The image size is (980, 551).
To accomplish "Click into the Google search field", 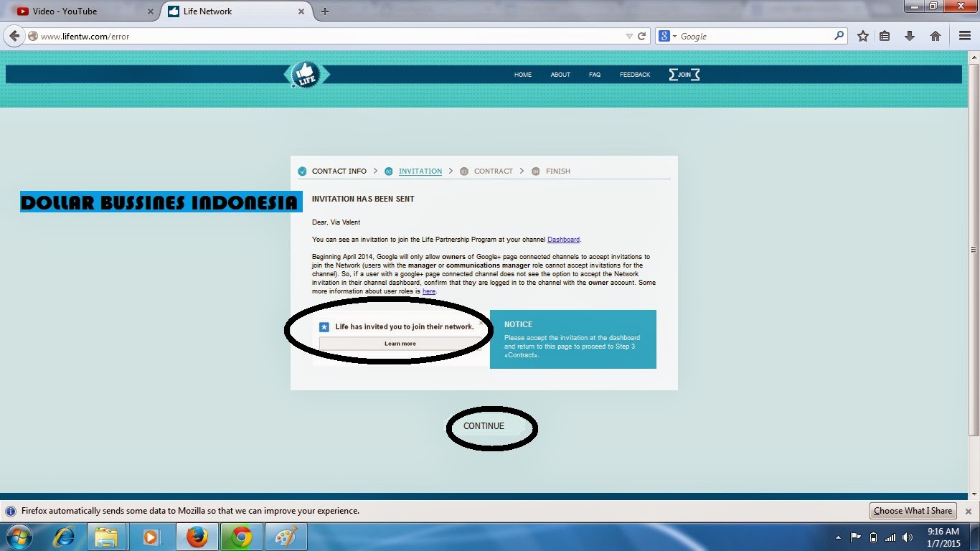I will coord(755,36).
